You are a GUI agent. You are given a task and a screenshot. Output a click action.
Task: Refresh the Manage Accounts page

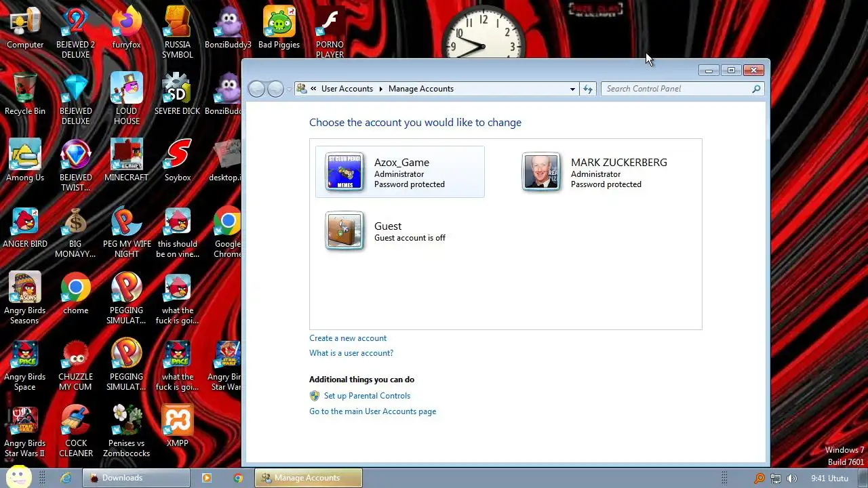(588, 89)
